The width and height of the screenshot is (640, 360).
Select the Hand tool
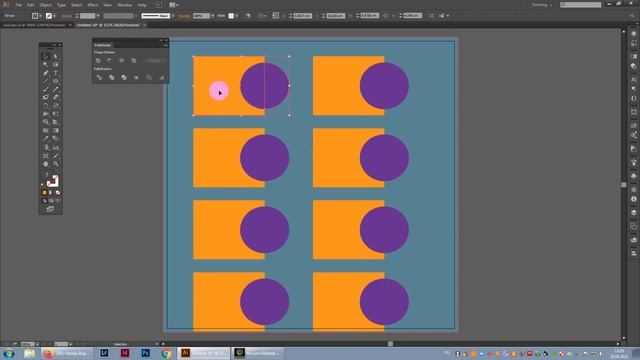click(46, 164)
